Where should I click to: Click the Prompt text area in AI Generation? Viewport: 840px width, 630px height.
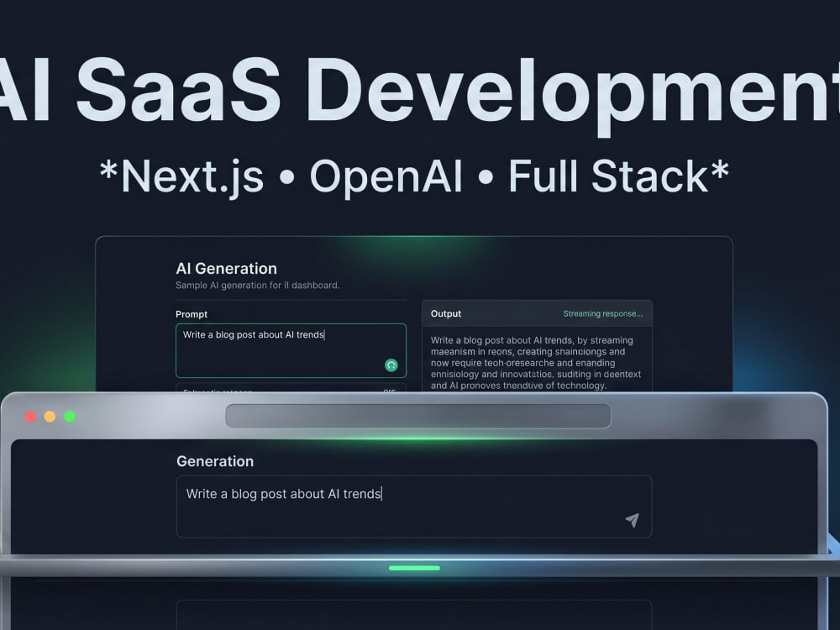click(291, 350)
